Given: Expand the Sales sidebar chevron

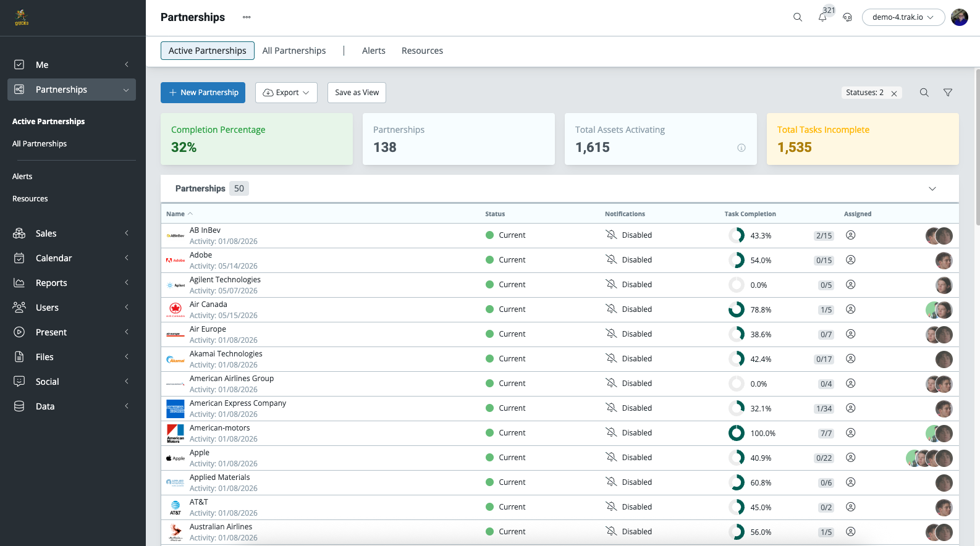Looking at the screenshot, I should (x=126, y=233).
